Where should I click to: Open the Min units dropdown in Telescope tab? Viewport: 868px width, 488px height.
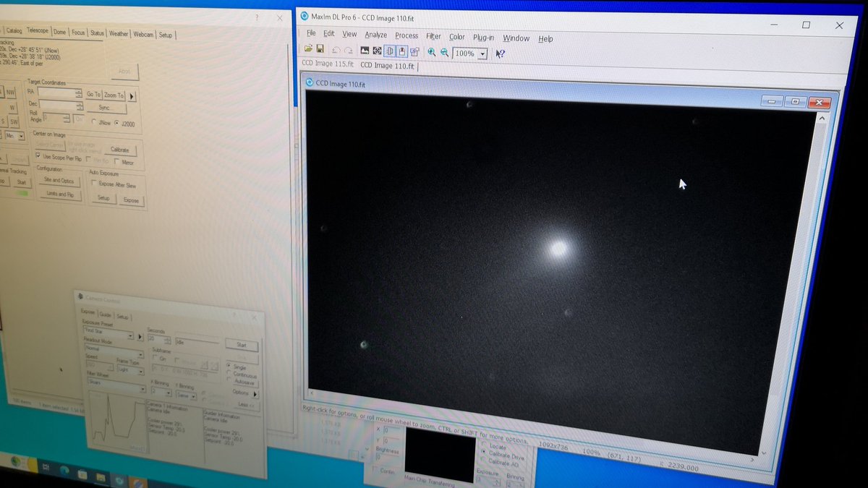pyautogui.click(x=20, y=136)
